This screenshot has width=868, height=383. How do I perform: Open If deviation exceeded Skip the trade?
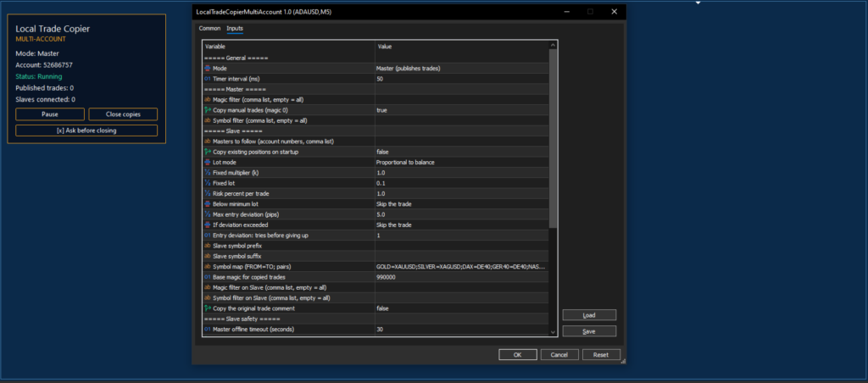[x=462, y=225]
